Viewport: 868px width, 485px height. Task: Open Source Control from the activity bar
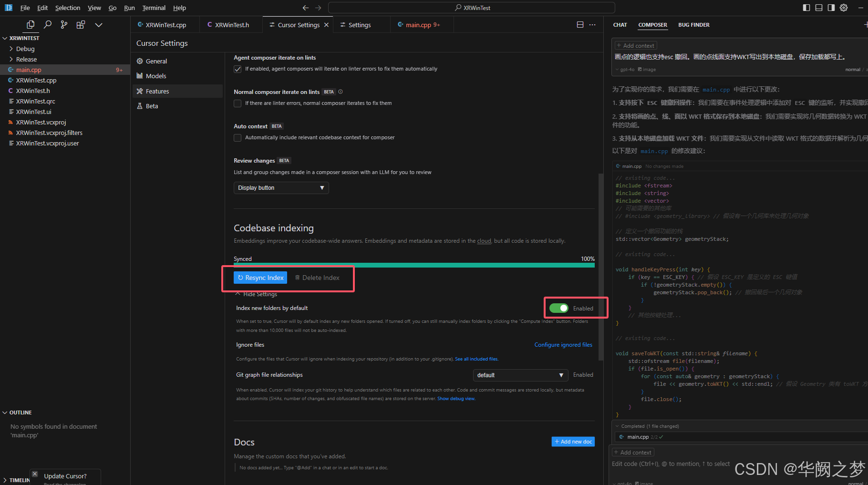pyautogui.click(x=64, y=24)
